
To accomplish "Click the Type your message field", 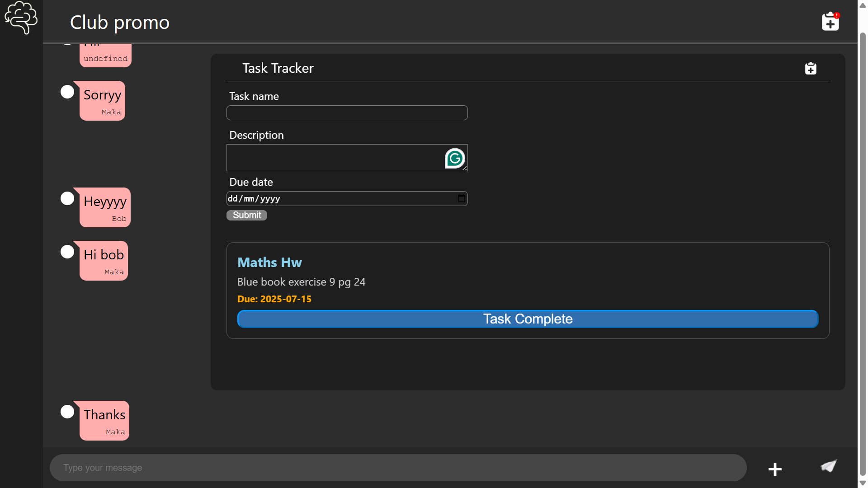I will click(398, 468).
